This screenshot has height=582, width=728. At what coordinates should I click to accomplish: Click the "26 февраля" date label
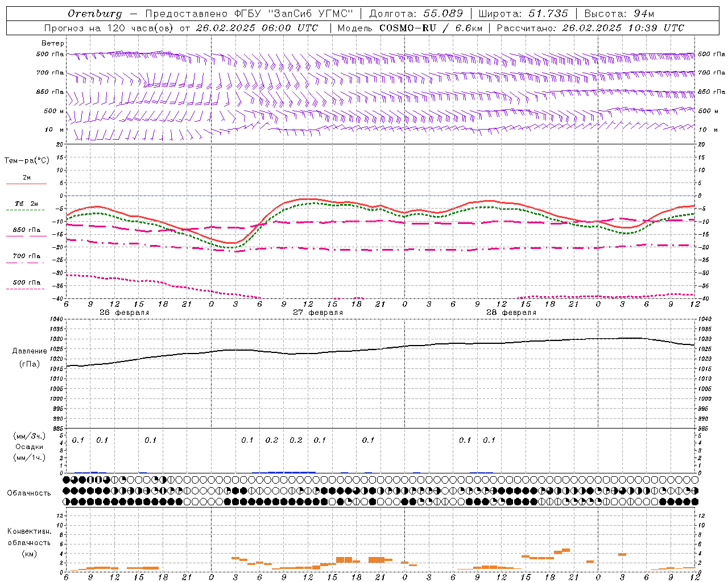tap(124, 313)
